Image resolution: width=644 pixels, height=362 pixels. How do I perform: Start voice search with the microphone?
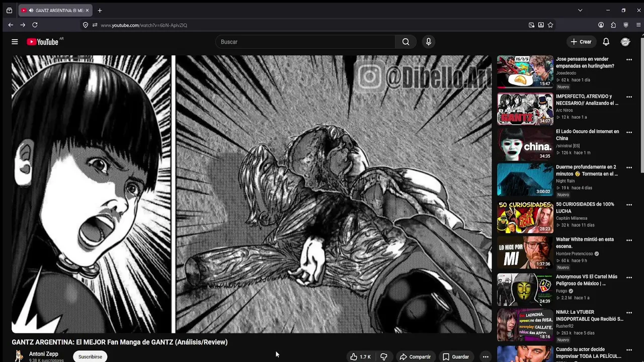428,42
